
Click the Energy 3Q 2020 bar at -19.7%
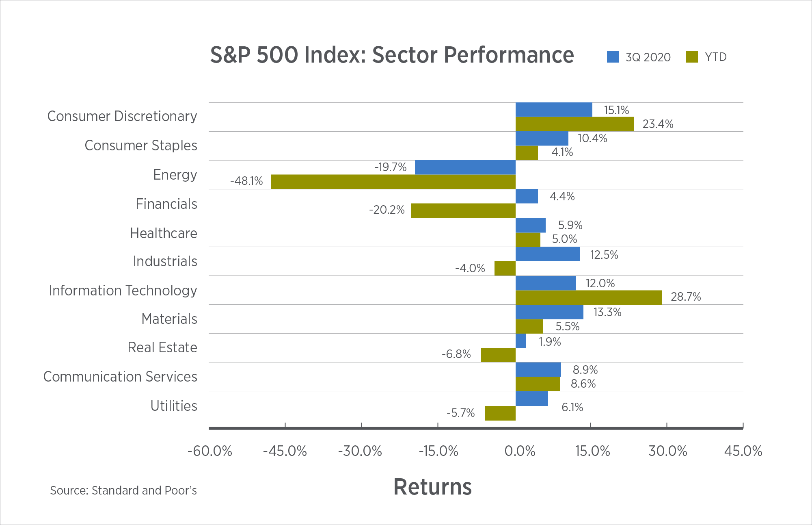click(x=465, y=167)
